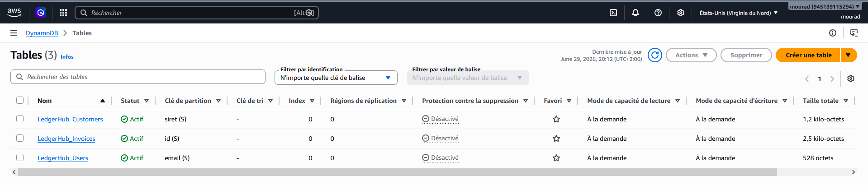
Task: Toggle the hamburger side navigation
Action: click(x=14, y=33)
